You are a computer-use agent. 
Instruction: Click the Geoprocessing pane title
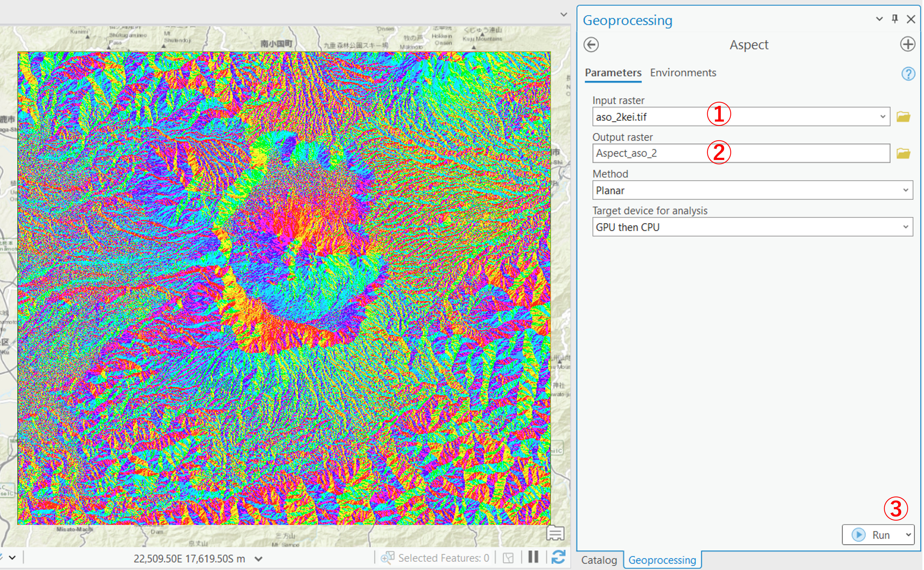[628, 20]
